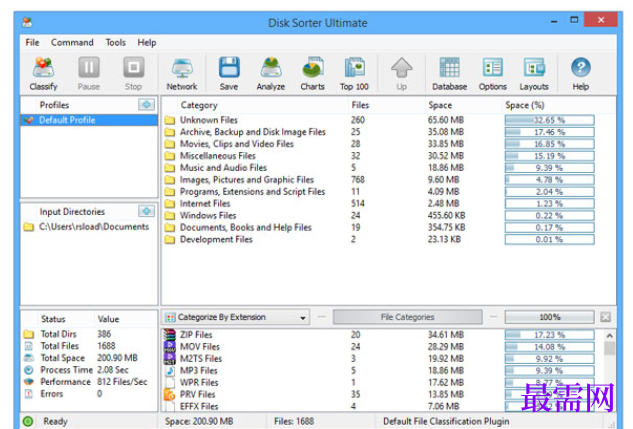Select the WPR Files row

379,382
